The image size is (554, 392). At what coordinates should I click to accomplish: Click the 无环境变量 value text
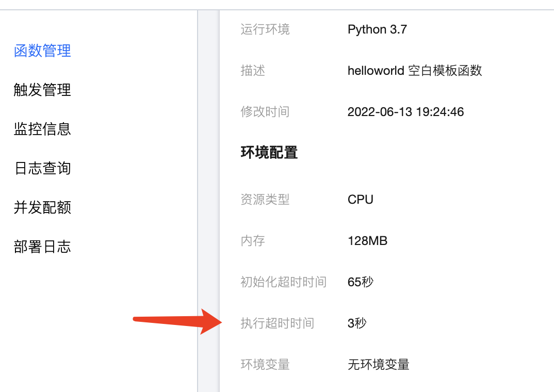pos(379,365)
